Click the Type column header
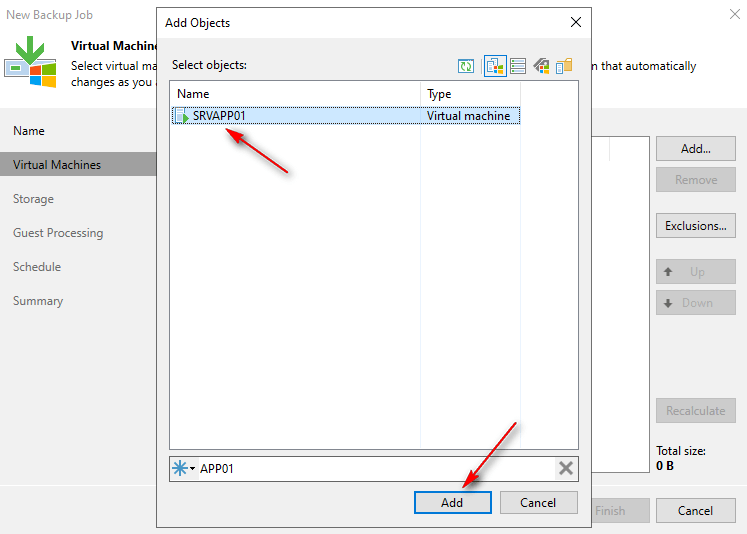 [x=470, y=94]
